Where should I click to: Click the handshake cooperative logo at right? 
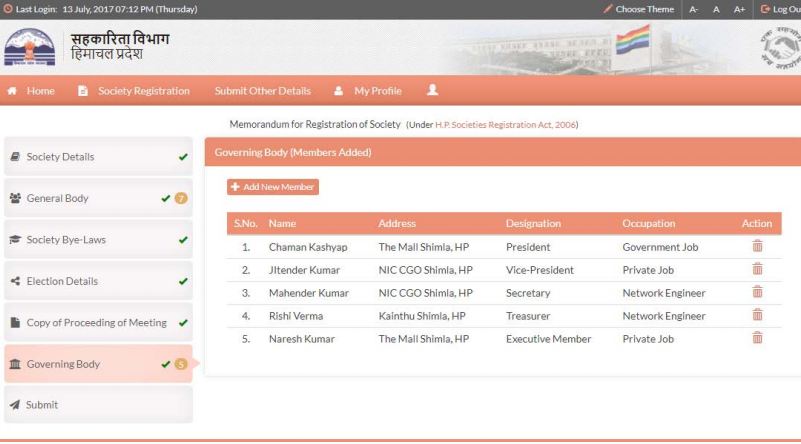781,48
